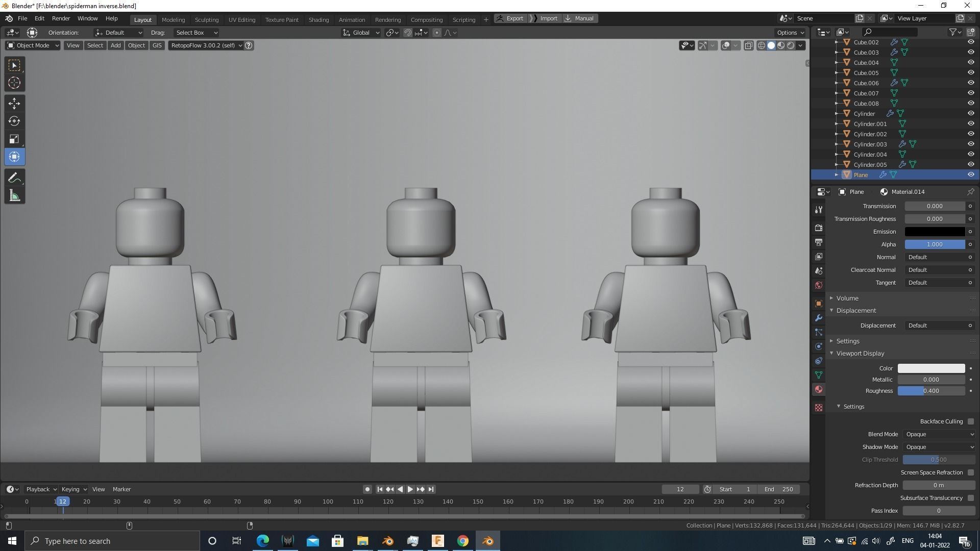Open the View Layer properties tab
The width and height of the screenshot is (980, 551).
pyautogui.click(x=819, y=256)
